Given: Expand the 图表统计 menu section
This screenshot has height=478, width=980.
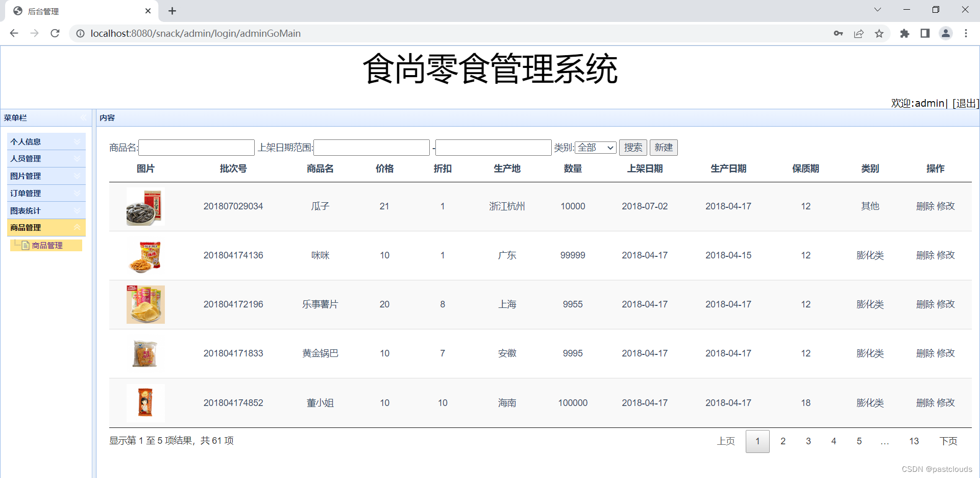Looking at the screenshot, I should tap(46, 211).
